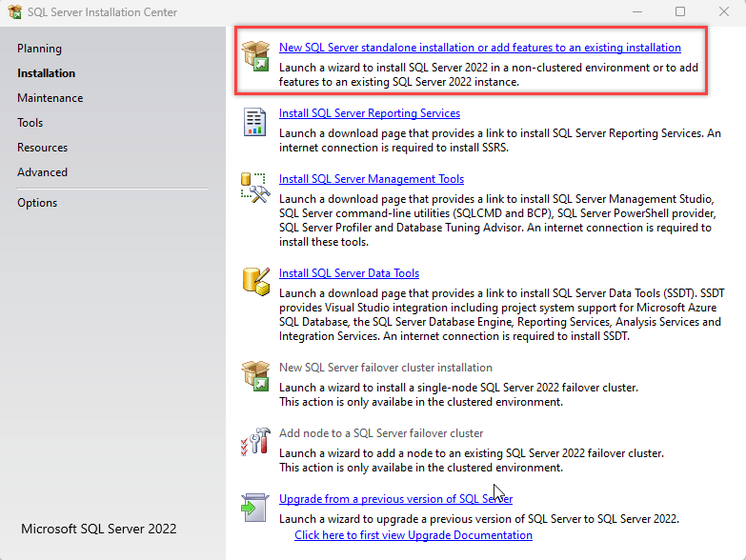Click Add node to a SQL Server failover cluster
Viewport: 746px width, 560px height.
coord(381,433)
